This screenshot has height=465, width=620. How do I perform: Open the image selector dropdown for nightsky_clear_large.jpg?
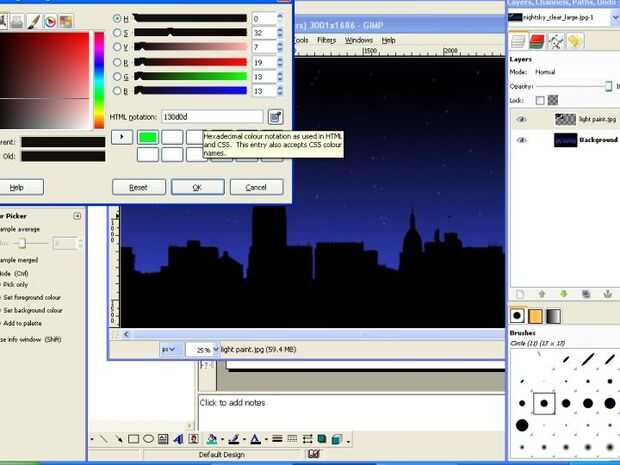click(x=615, y=18)
